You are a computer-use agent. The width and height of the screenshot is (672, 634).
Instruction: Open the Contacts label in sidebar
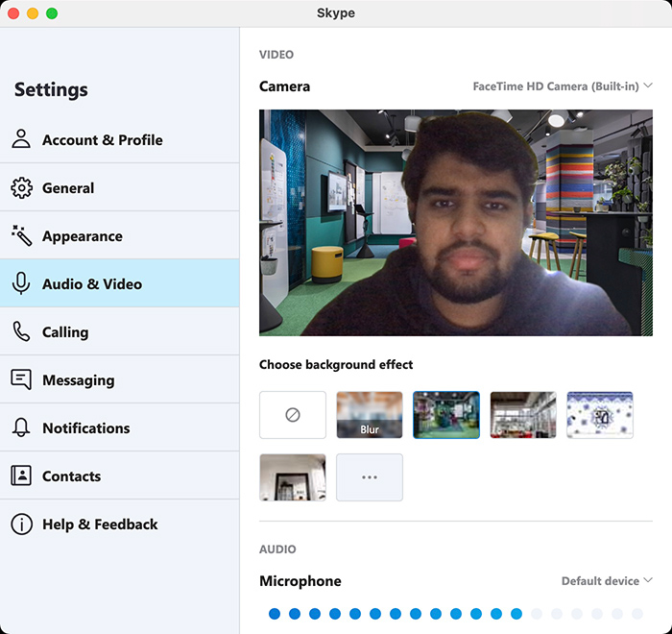[x=71, y=476]
